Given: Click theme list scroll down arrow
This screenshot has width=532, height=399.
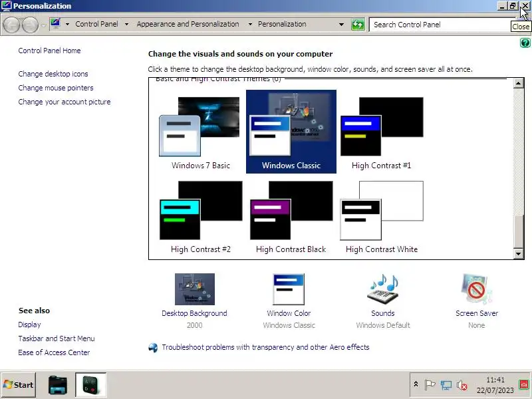Looking at the screenshot, I should (518, 253).
